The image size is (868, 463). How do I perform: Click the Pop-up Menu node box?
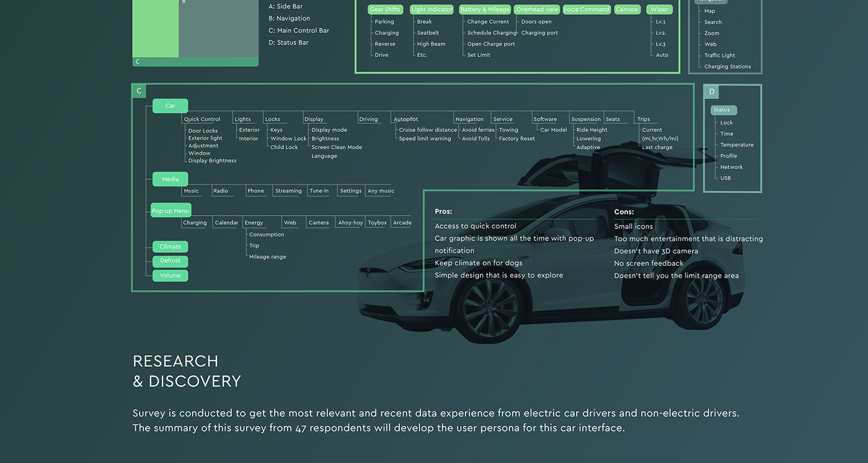[x=170, y=211]
